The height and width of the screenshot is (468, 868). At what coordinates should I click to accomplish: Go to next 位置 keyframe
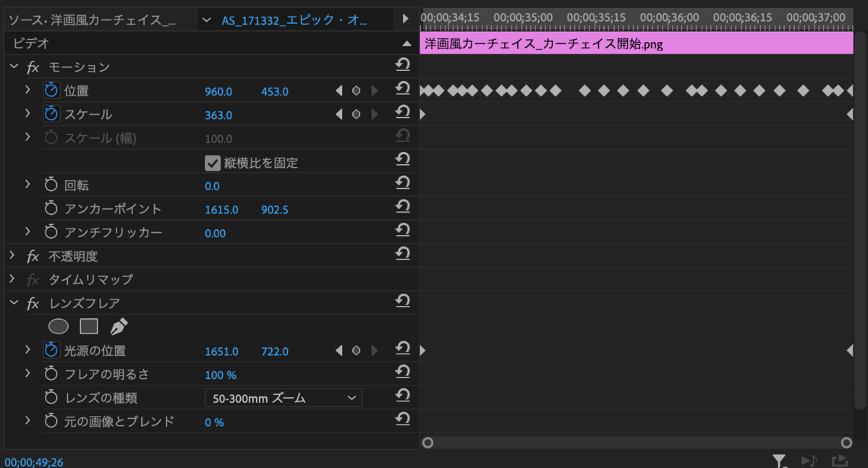coord(374,91)
